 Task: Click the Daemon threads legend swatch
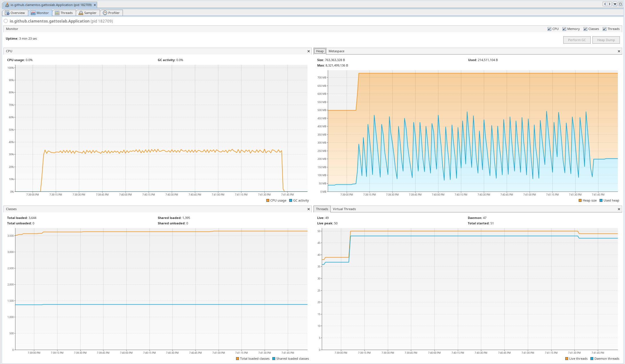[592, 359]
